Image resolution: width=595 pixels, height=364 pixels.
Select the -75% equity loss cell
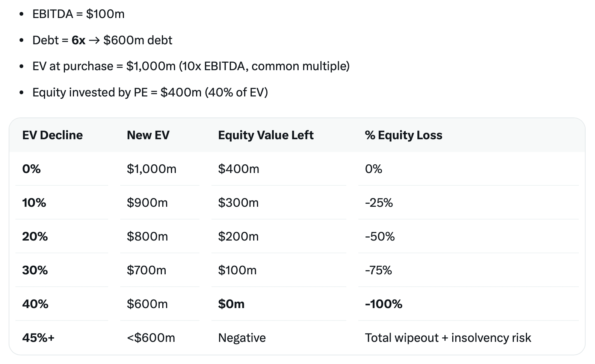tap(378, 270)
